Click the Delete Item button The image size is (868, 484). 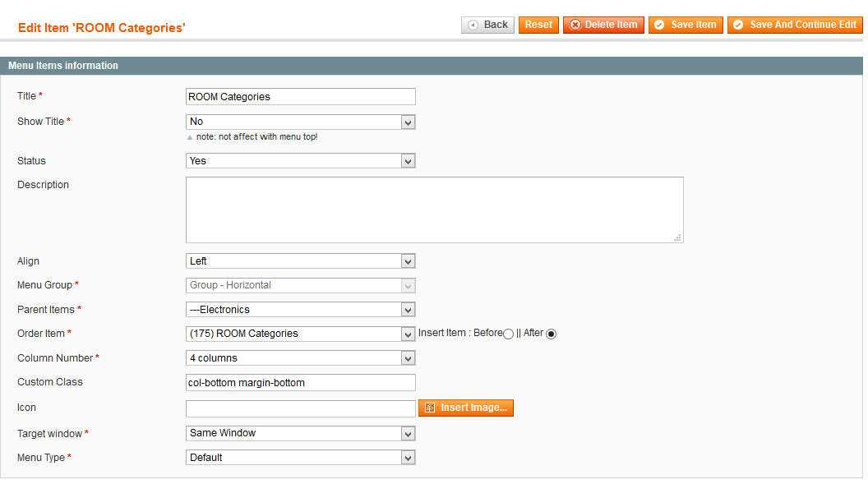tap(603, 25)
